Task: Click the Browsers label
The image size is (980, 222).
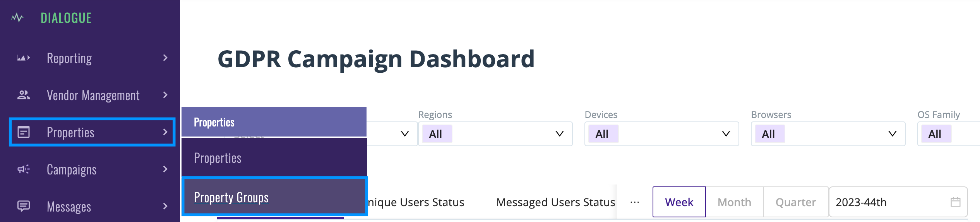Action: [771, 114]
